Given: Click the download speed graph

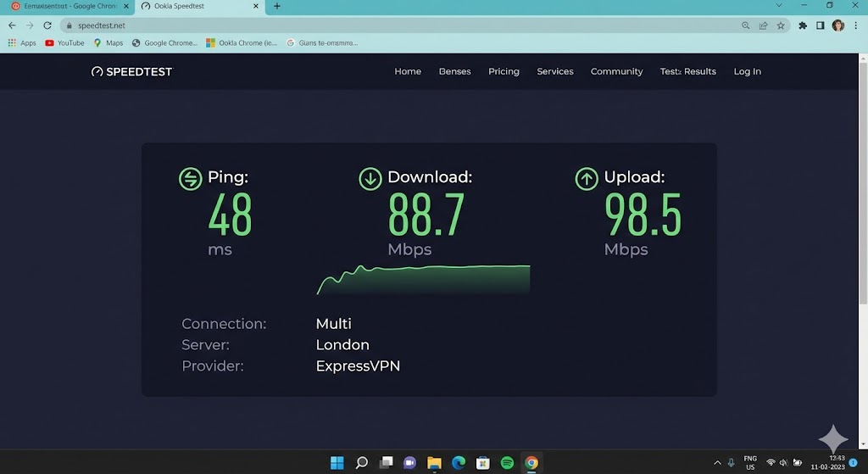Looking at the screenshot, I should click(x=424, y=280).
